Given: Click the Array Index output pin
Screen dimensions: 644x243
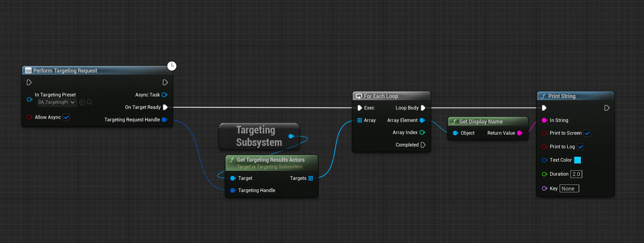Looking at the screenshot, I should (422, 132).
